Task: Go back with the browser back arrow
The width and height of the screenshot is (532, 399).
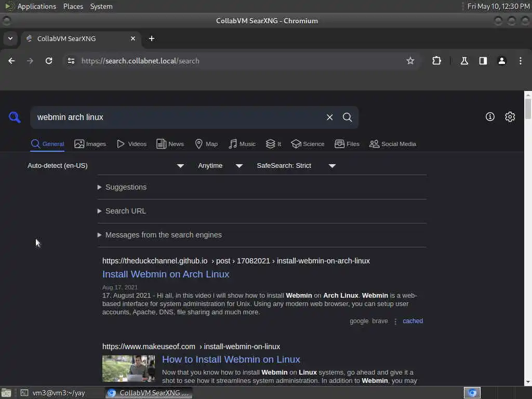Action: (x=11, y=61)
